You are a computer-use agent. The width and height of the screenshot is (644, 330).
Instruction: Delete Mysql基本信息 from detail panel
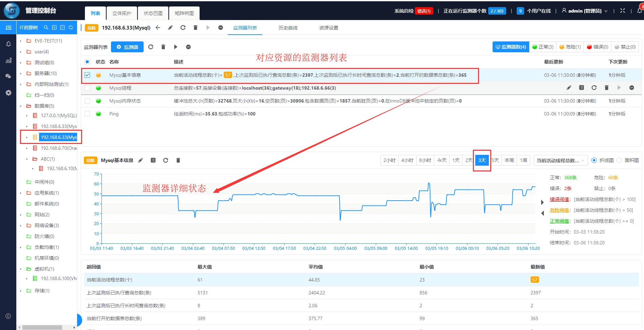click(x=178, y=160)
